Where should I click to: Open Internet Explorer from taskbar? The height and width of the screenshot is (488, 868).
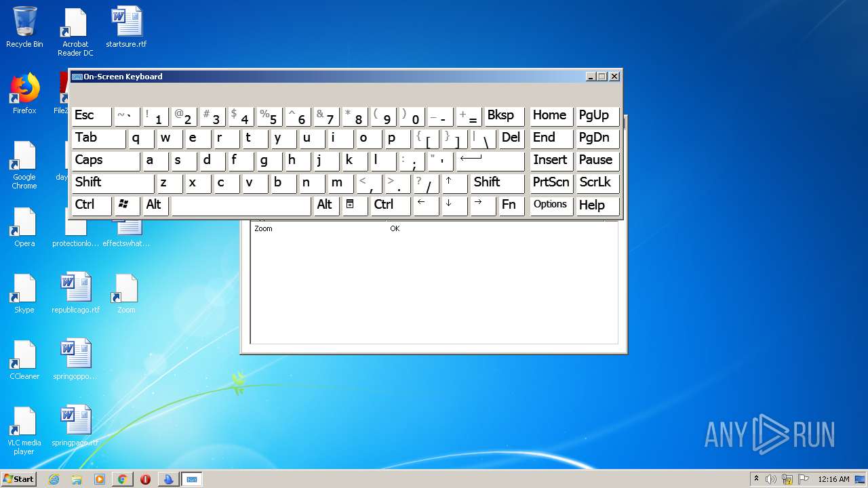pos(54,479)
